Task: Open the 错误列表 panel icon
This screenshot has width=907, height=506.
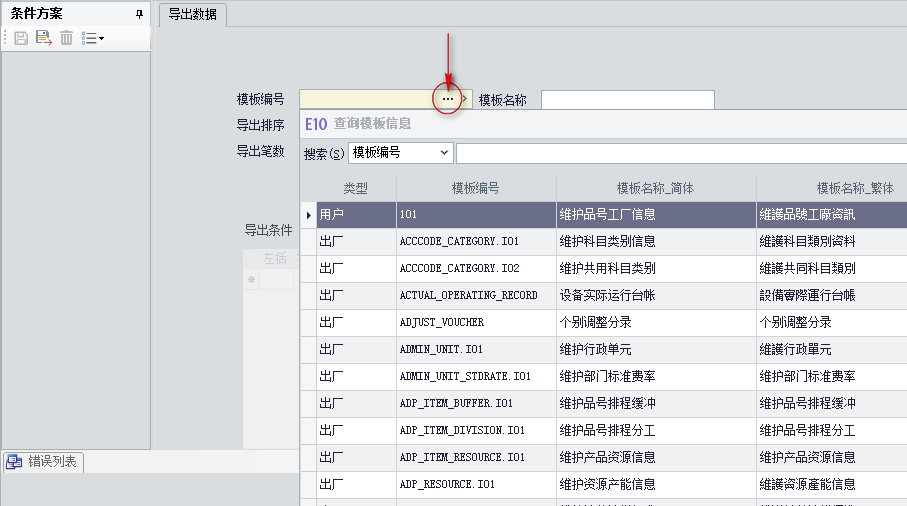Action: coord(14,461)
